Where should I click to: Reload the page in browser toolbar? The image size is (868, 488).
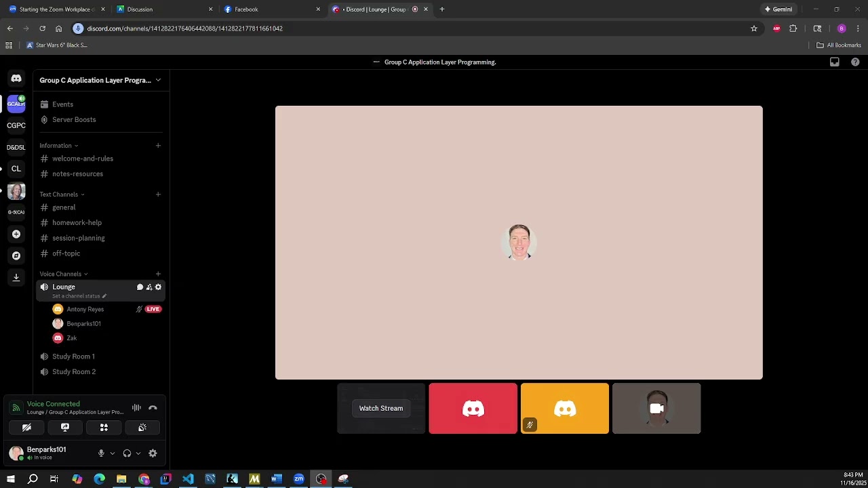42,28
